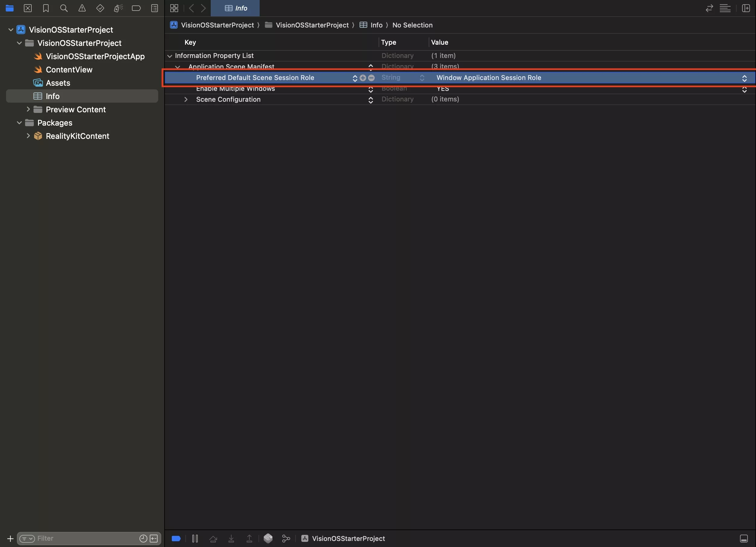Screen dimensions: 756x547
Task: Select the '(0 items)' value cell
Action: [x=445, y=99]
